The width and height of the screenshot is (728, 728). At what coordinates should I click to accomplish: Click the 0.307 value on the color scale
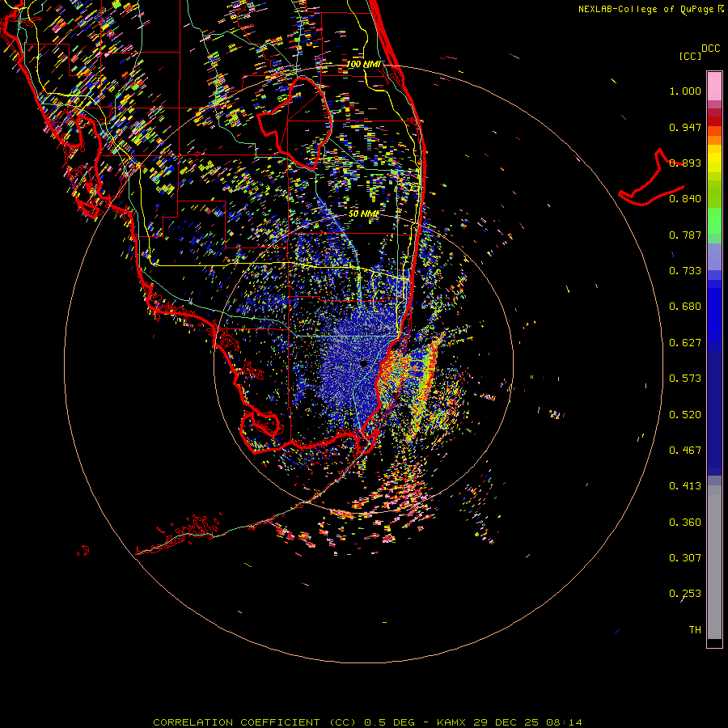tap(685, 558)
